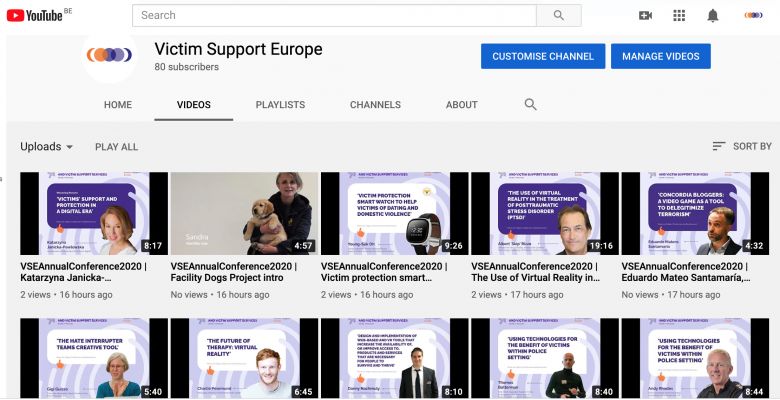This screenshot has width=780, height=400.
Task: Open the YouTube apps grid icon
Action: tap(679, 15)
